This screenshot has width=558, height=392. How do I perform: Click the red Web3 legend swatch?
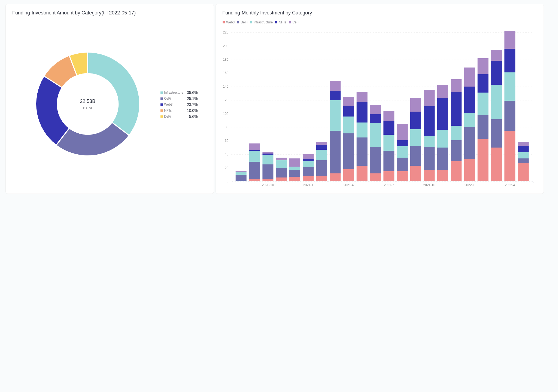[x=223, y=22]
